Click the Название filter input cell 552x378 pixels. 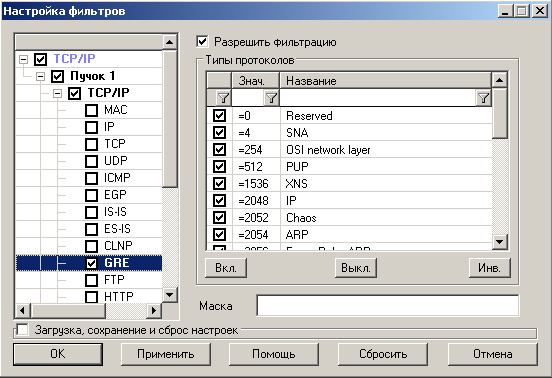tap(378, 97)
